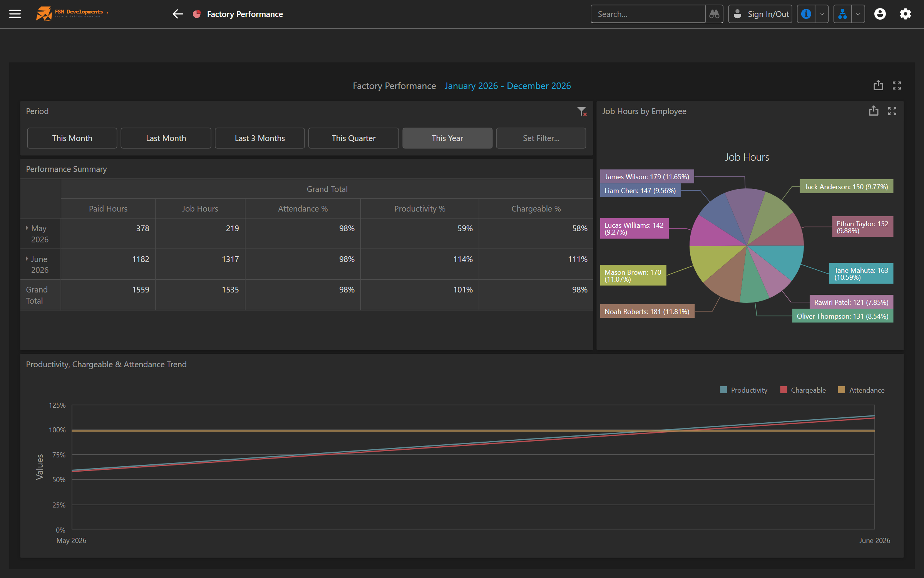Toggle Attendance series in the trend legend
The width and height of the screenshot is (924, 578).
(861, 390)
